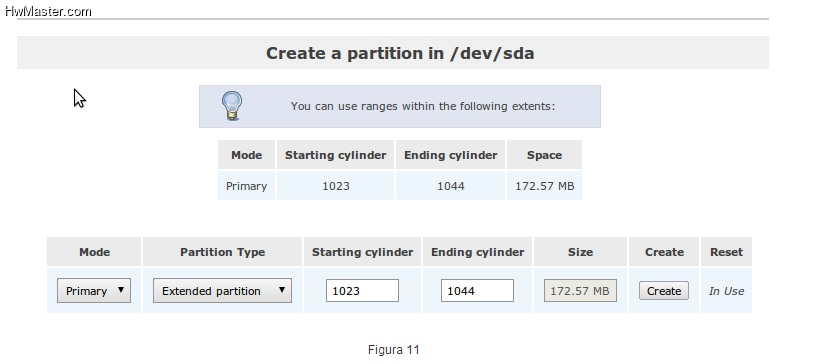Open the Partition Type dropdown showing Extended partition

click(222, 291)
